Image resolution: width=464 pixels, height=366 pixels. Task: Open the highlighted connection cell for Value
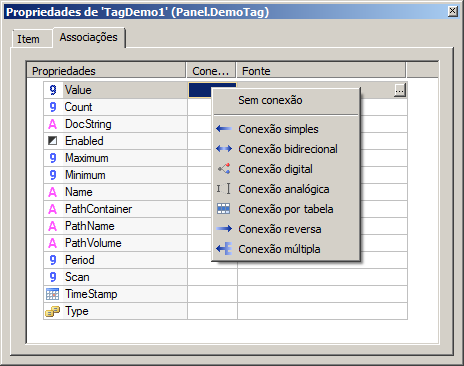(200, 90)
